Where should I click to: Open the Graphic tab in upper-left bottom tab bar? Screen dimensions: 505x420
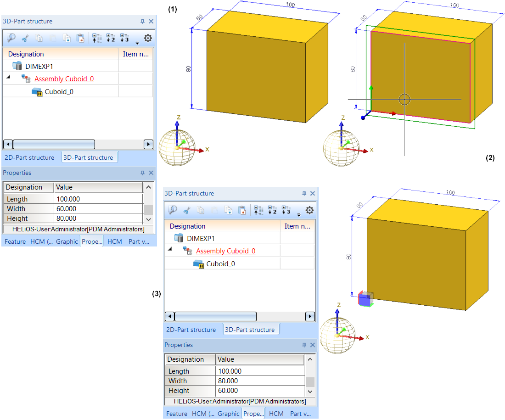tap(67, 241)
